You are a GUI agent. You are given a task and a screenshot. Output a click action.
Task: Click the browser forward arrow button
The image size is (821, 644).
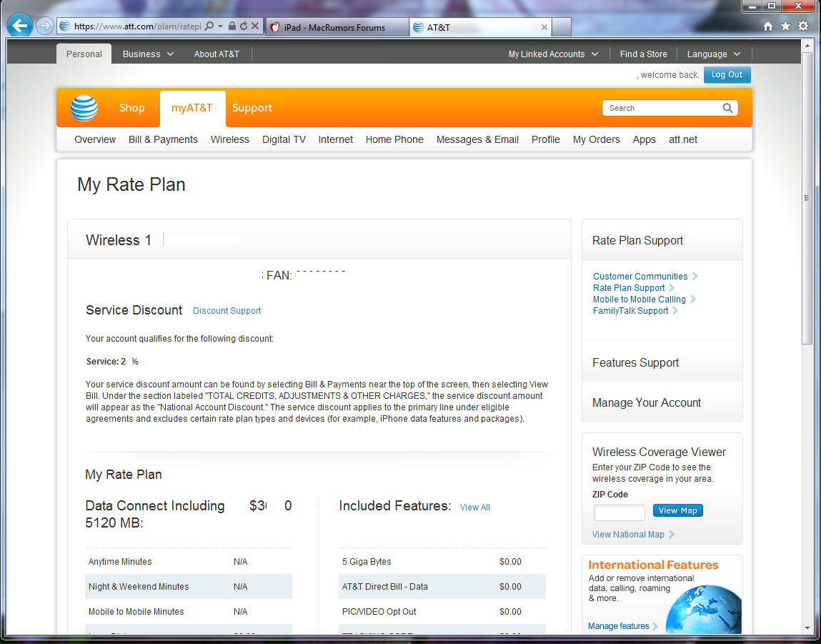point(45,26)
